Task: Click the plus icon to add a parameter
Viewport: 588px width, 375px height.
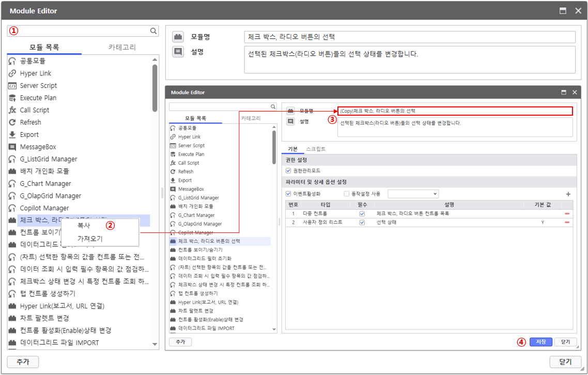Action: [x=568, y=194]
